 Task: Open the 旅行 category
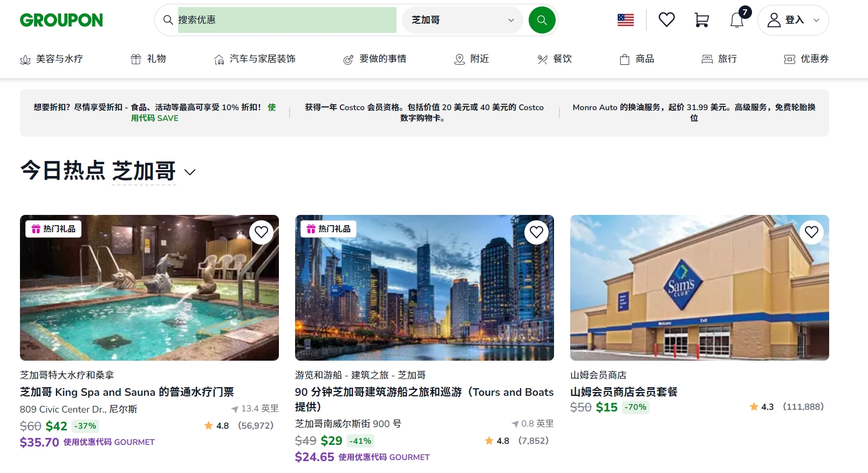719,59
